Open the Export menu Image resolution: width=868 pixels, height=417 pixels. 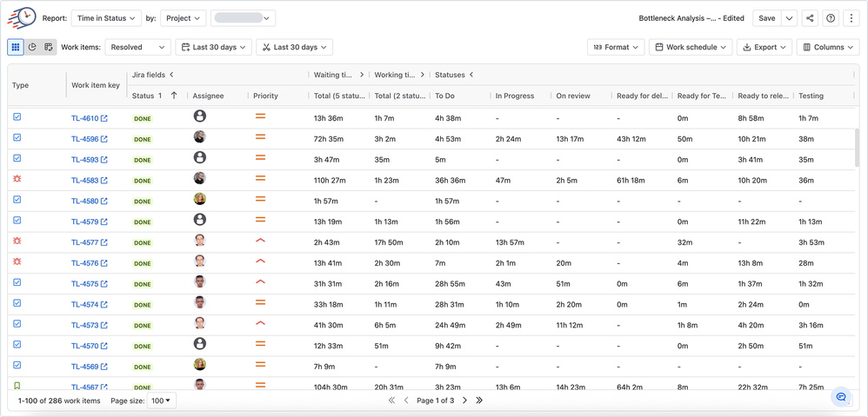[764, 47]
